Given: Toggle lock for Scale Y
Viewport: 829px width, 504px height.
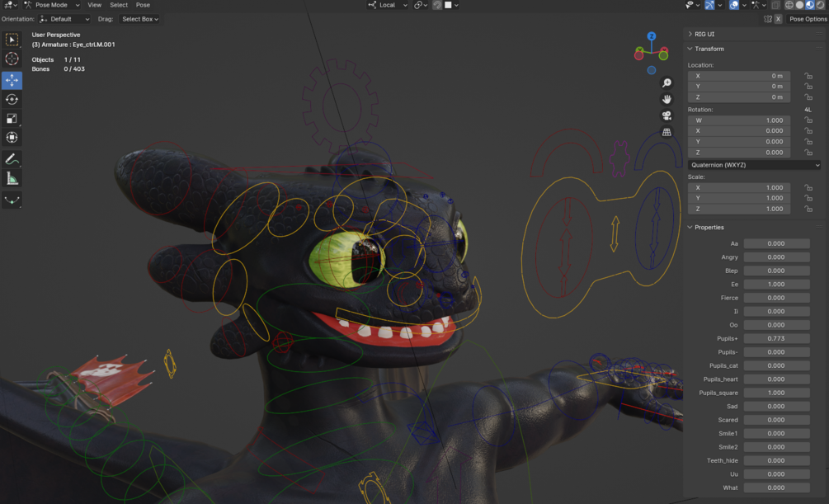Looking at the screenshot, I should [x=808, y=198].
